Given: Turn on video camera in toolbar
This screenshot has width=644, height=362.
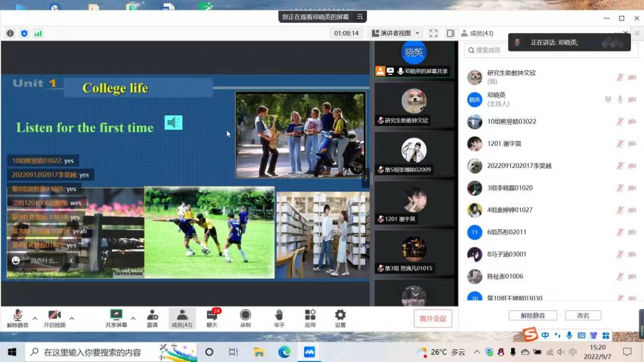Looking at the screenshot, I should pyautogui.click(x=54, y=316).
